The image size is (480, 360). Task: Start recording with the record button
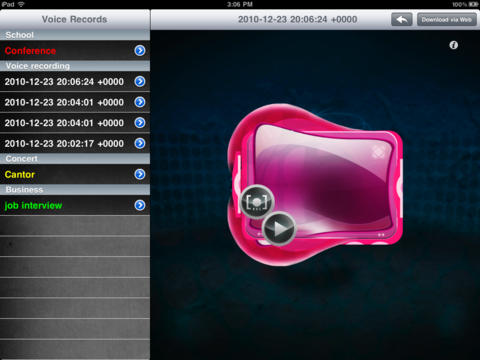coord(257,202)
